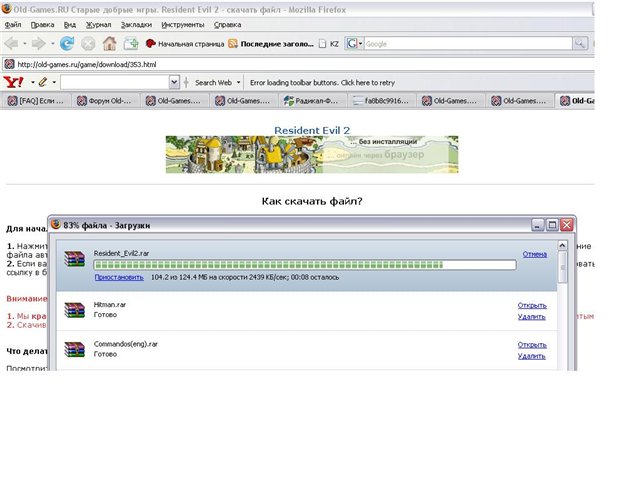Switch to the fa8b8c9916 tab
640x480 pixels.
click(381, 101)
